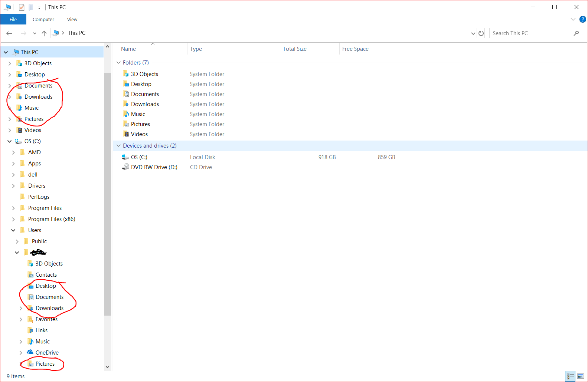The width and height of the screenshot is (588, 382).
Task: Click the New folder quick access icon
Action: (x=31, y=7)
